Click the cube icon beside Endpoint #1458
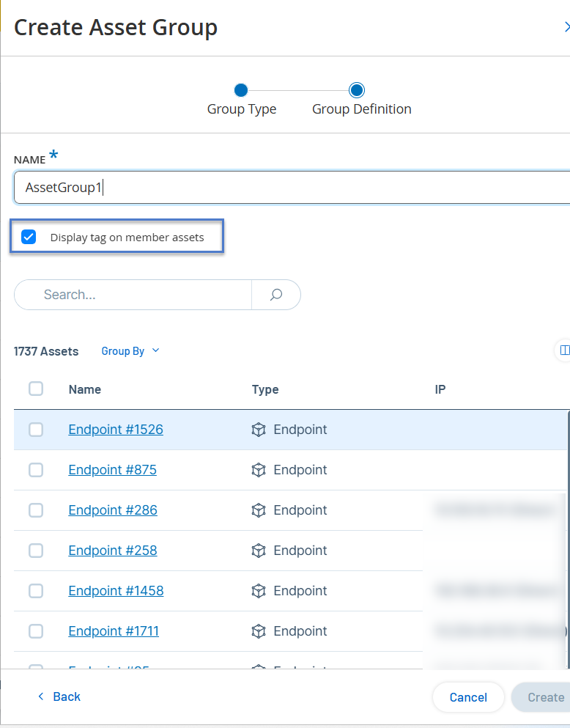This screenshot has height=728, width=570. tap(258, 591)
